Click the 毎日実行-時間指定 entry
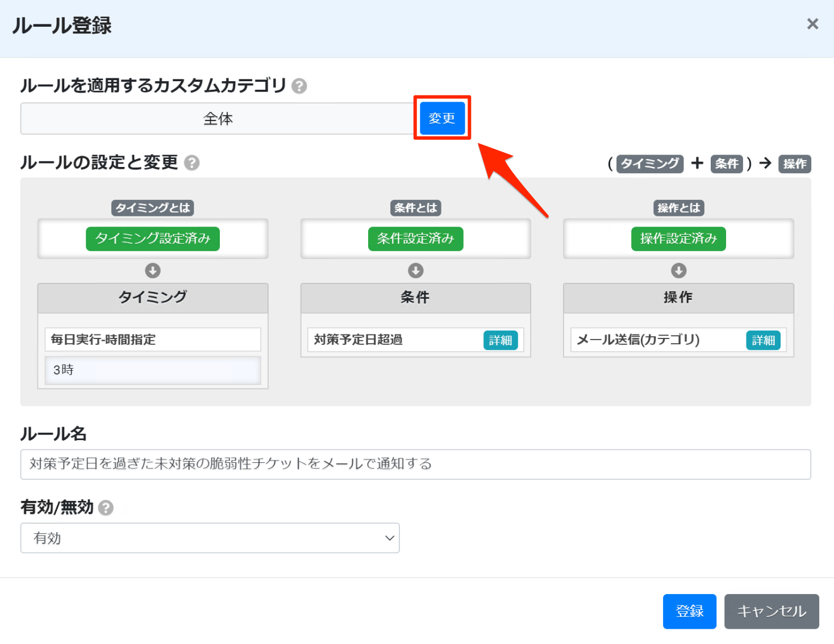This screenshot has width=834, height=644. coord(153,340)
